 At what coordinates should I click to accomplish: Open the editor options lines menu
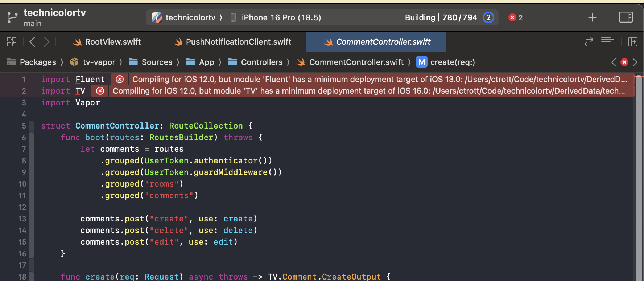tap(607, 42)
